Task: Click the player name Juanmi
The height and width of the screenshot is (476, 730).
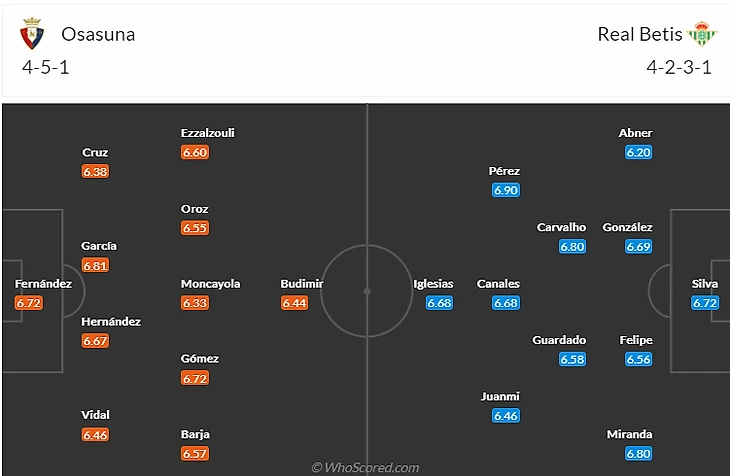Action: [x=500, y=396]
